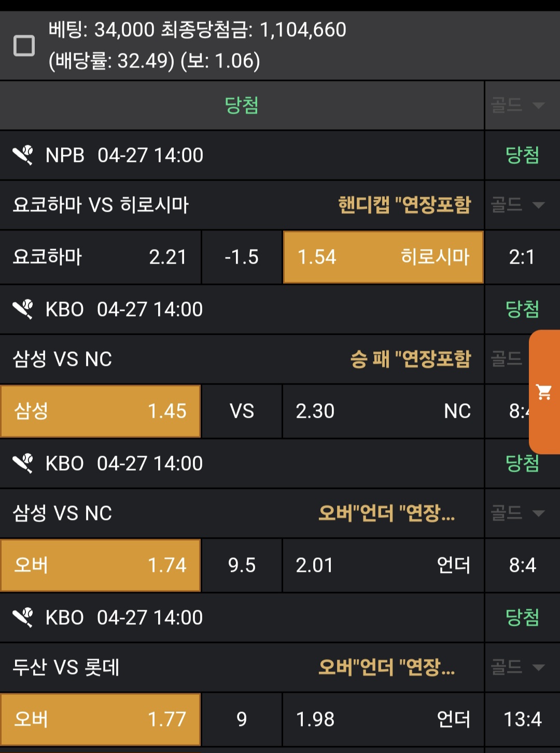560x753 pixels.
Task: Click the 핸디캡 "연장포함 market label
Action: click(404, 205)
